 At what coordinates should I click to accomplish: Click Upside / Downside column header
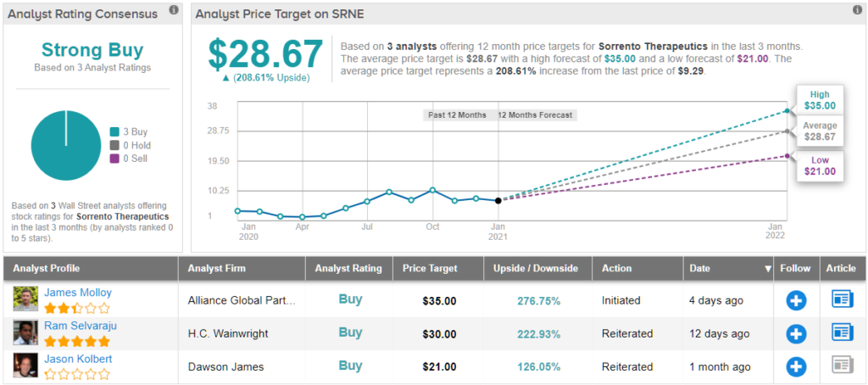click(536, 268)
